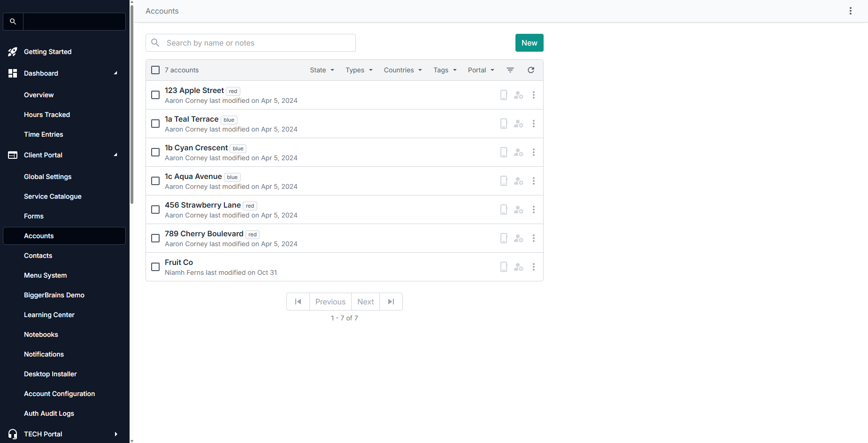Check the 1b Cyan Crescent checkbox
868x443 pixels.
pos(155,152)
